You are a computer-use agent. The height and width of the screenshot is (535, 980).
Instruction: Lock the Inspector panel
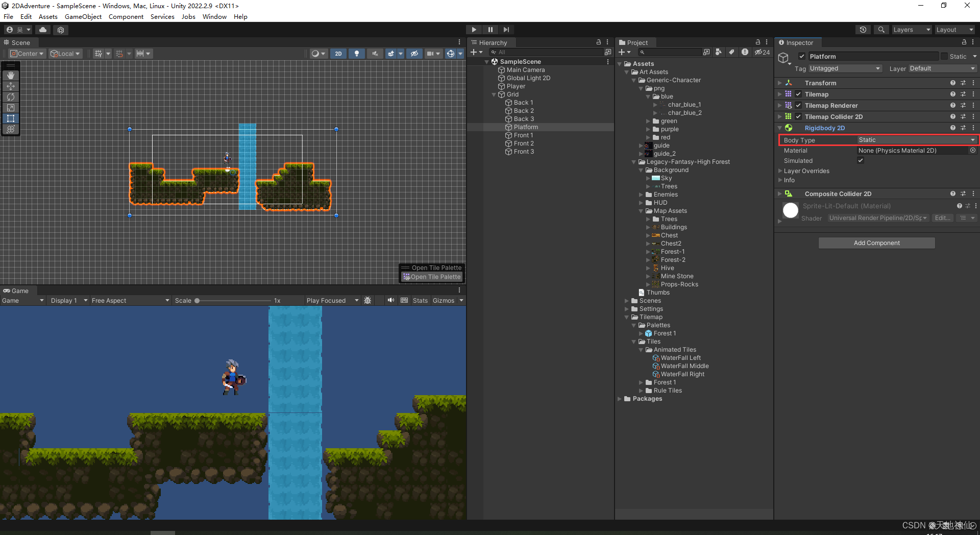coord(964,42)
